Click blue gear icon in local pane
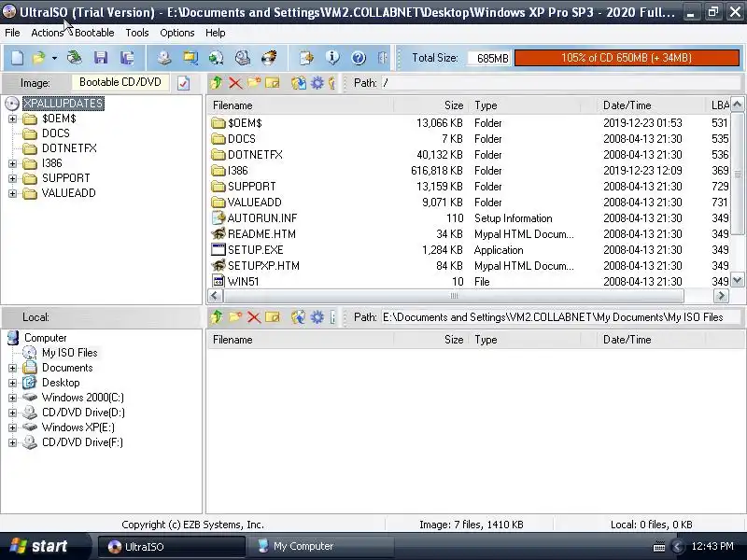 (317, 317)
